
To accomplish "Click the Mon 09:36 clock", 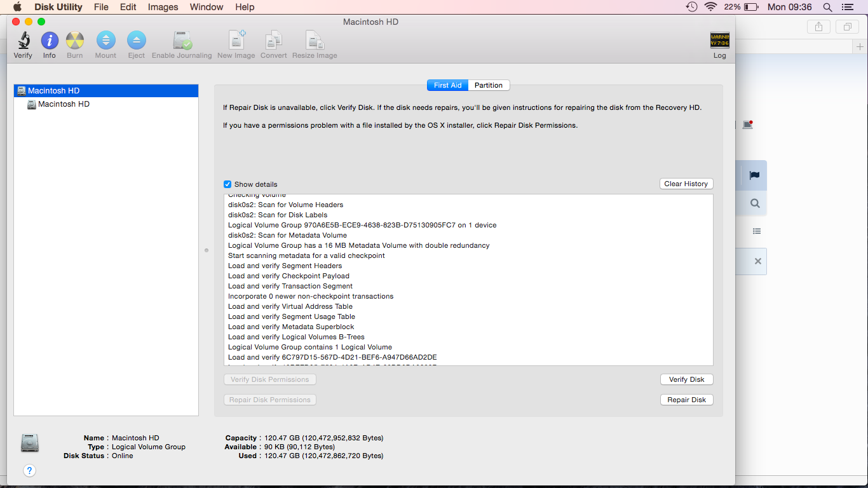I will coord(790,7).
